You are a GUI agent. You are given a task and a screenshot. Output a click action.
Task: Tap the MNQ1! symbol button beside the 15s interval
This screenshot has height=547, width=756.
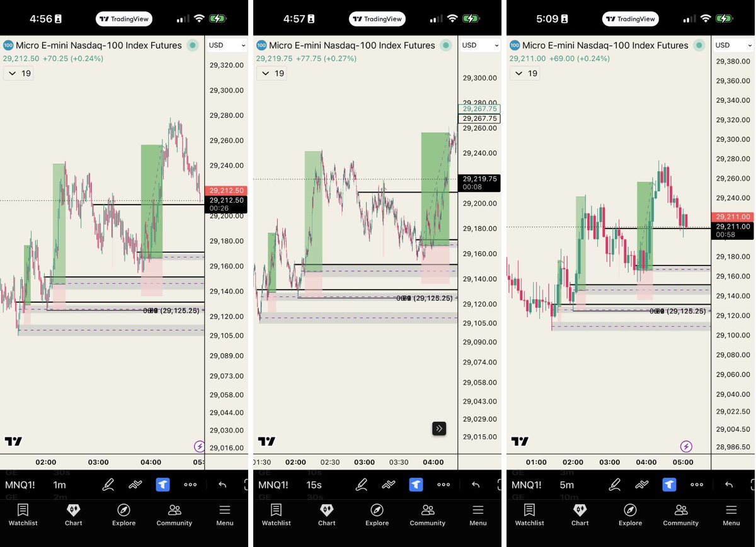[273, 485]
